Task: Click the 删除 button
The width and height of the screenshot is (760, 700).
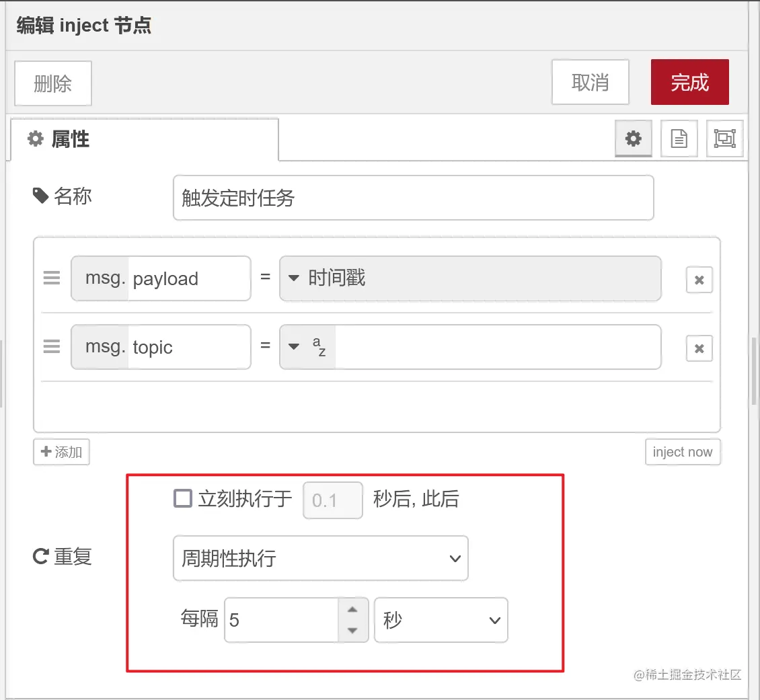Action: [x=53, y=83]
